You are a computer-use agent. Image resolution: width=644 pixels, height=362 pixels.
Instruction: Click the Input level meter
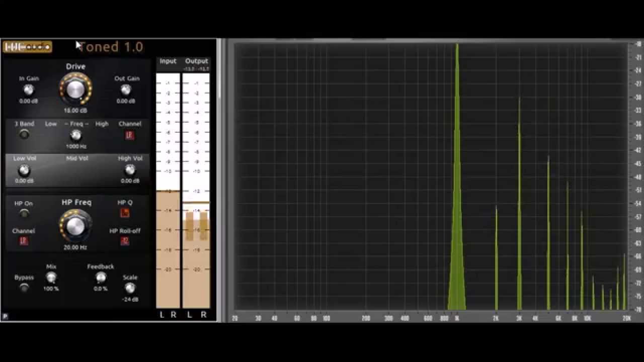click(168, 191)
